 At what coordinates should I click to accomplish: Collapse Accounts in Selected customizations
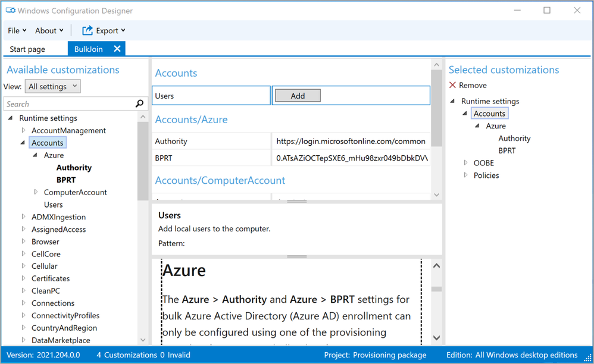point(465,113)
